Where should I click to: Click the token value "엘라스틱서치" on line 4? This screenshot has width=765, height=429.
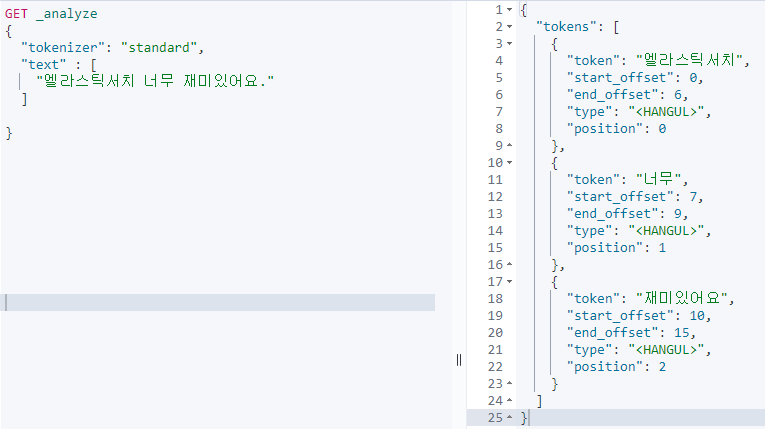689,60
